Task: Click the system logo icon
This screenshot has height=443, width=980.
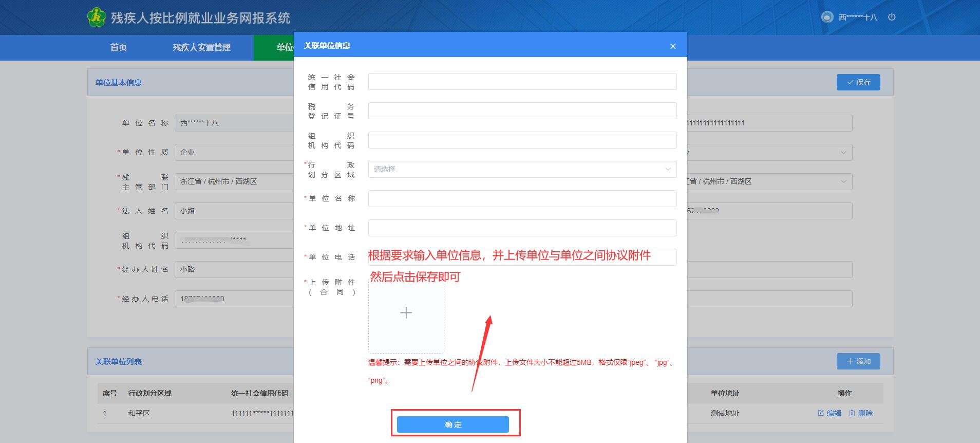Action: pos(97,17)
